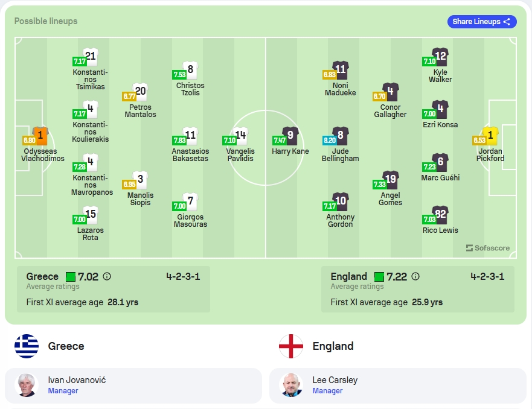
Task: Click the green rating square beside Greece
Action: (x=70, y=277)
